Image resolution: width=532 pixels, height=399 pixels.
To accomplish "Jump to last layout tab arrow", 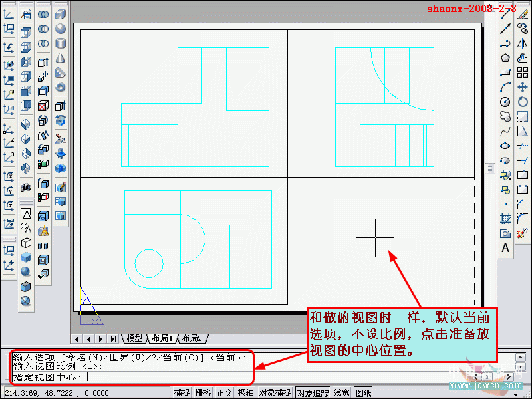I will 113,339.
